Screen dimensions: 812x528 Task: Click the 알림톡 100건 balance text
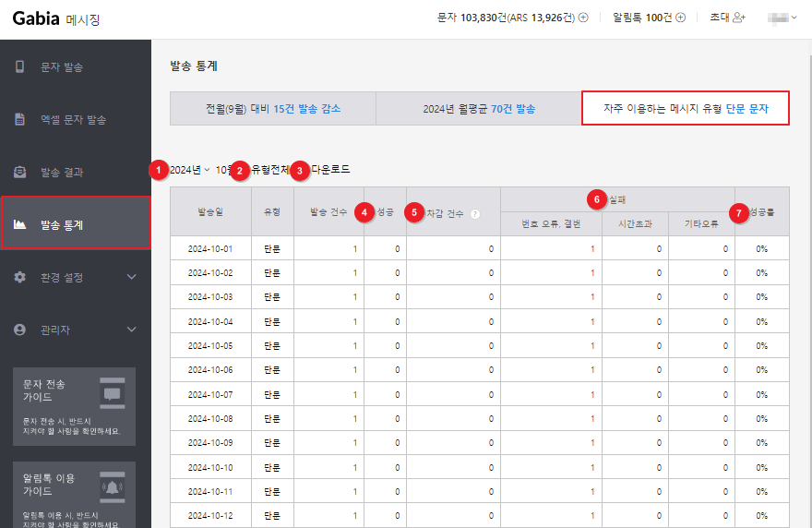[x=642, y=18]
